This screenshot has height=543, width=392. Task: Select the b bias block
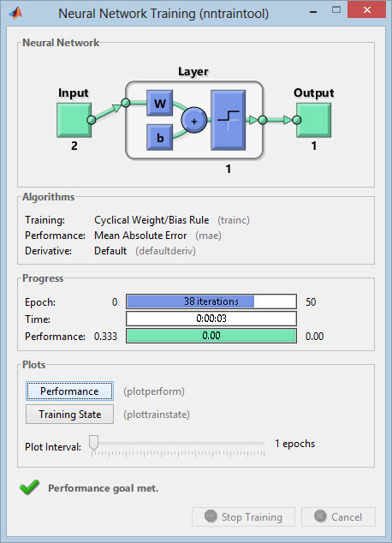159,138
